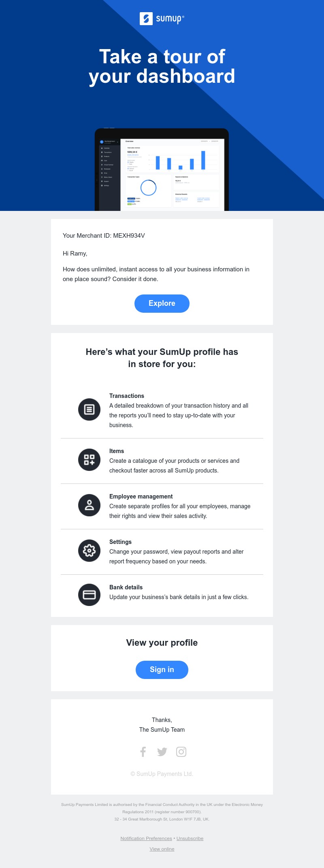Open the Twitter bird icon
The image size is (324, 868).
(x=162, y=752)
